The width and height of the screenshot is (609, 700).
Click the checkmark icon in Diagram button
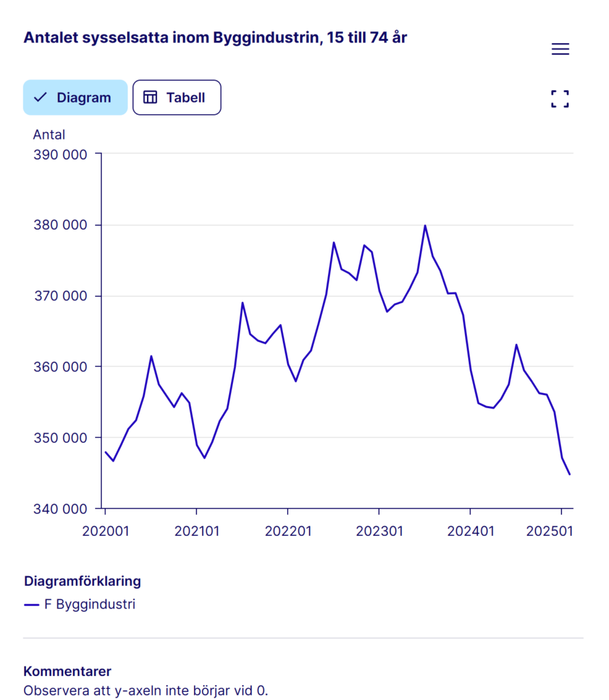pos(40,98)
